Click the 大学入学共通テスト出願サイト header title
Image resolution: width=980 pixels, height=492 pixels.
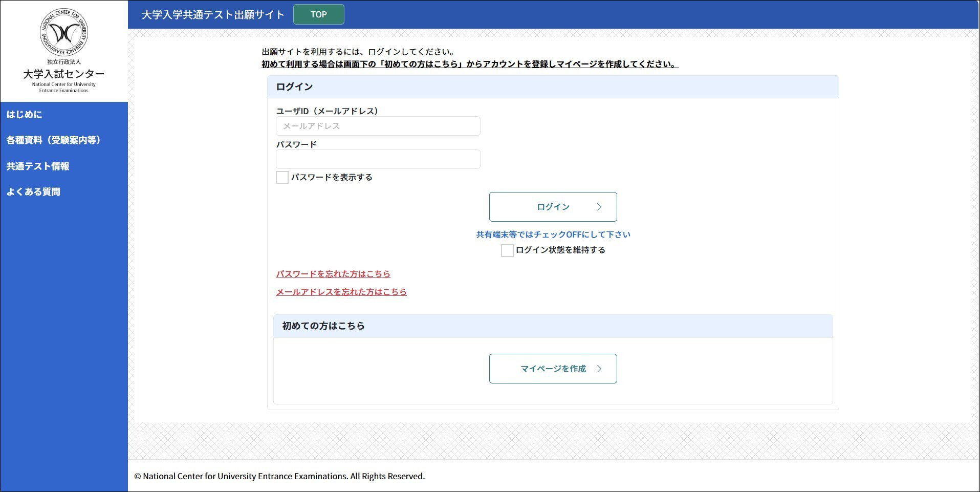coord(213,15)
